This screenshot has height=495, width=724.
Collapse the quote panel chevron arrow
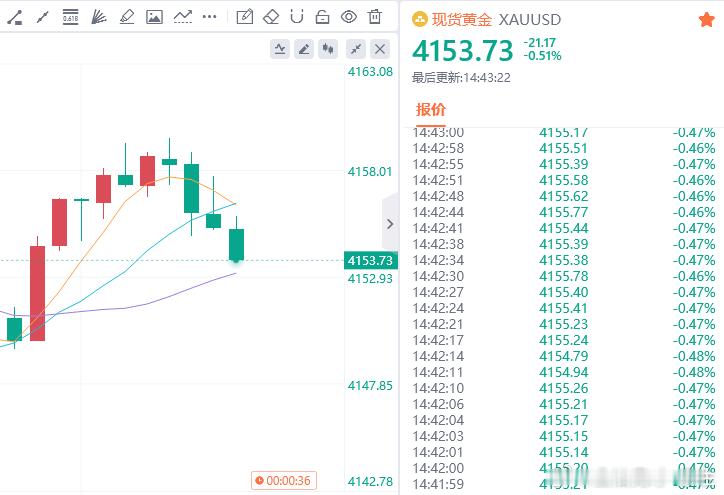[x=390, y=224]
